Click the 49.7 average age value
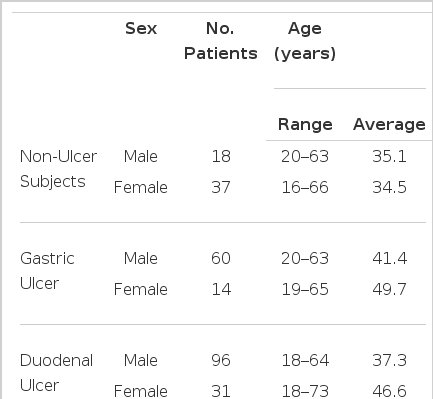The image size is (433, 399). [389, 289]
